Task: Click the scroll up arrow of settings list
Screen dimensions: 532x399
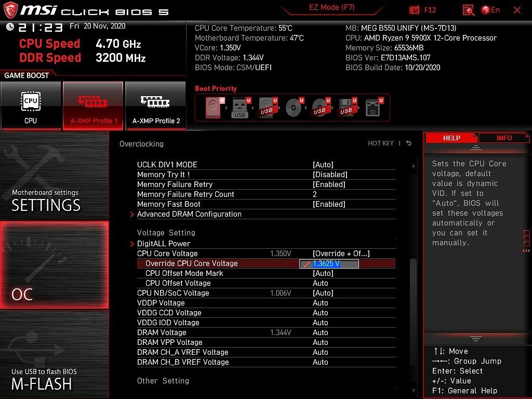Action: pyautogui.click(x=413, y=166)
